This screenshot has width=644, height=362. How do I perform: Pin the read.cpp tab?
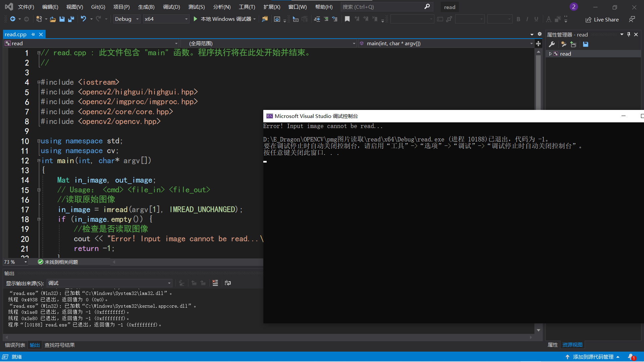pyautogui.click(x=33, y=34)
